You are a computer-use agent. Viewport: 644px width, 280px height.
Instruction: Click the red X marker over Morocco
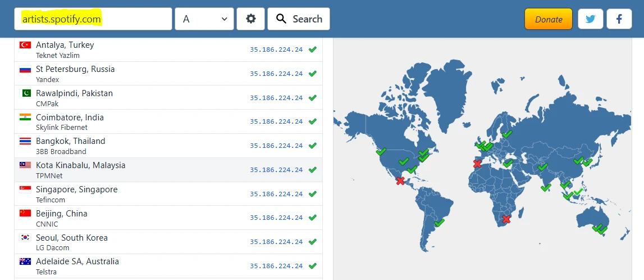click(x=477, y=164)
